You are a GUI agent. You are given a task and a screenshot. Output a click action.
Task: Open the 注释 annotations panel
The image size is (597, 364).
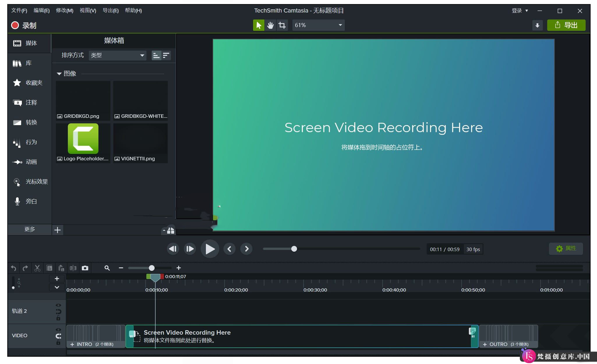click(x=29, y=102)
